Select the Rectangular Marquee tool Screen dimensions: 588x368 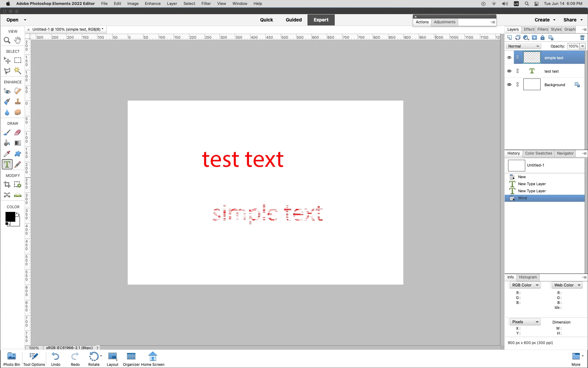[x=18, y=60]
